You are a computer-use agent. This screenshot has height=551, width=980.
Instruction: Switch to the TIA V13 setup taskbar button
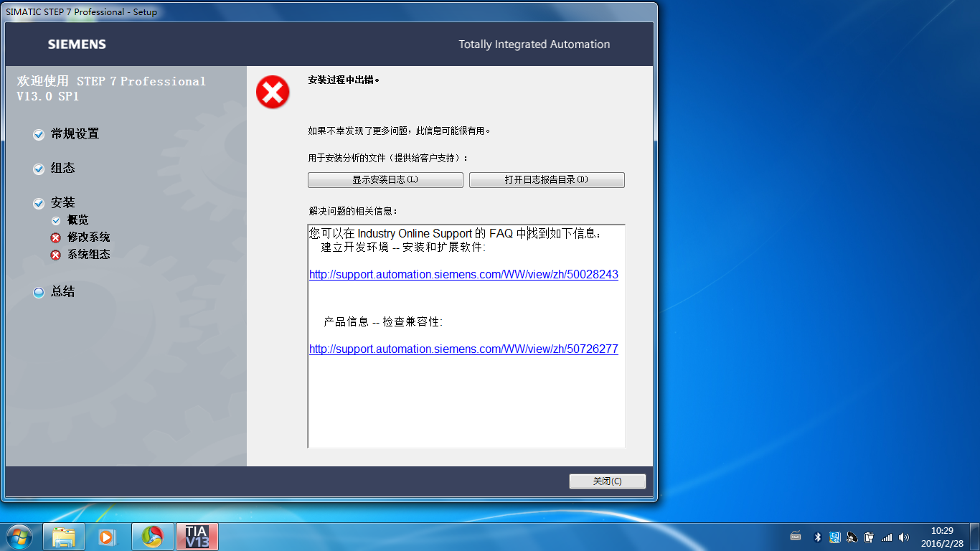[x=197, y=537]
